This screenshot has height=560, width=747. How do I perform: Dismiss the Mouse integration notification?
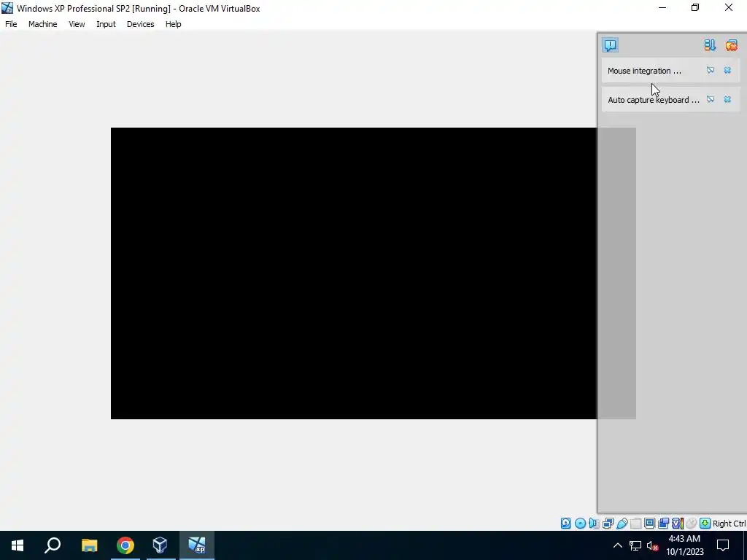pos(727,71)
